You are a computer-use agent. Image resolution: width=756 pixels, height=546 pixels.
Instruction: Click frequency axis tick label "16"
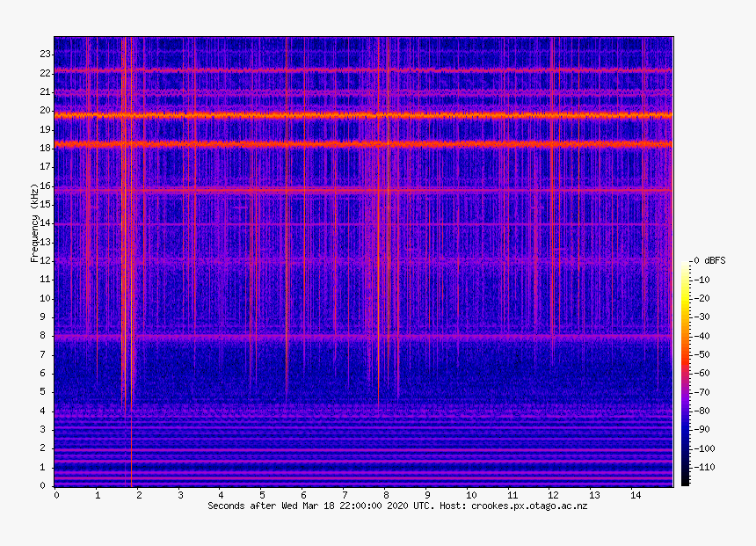point(46,186)
